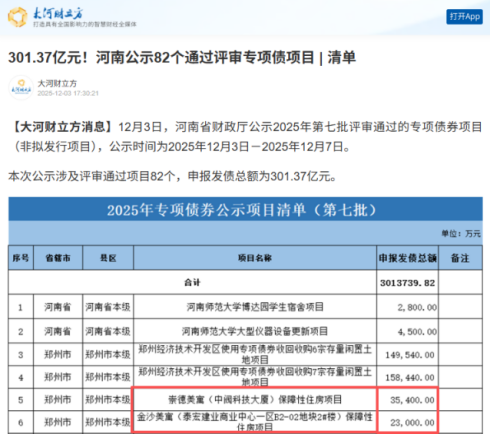
Task: Click the total value 3013739.82
Action: pyautogui.click(x=407, y=283)
